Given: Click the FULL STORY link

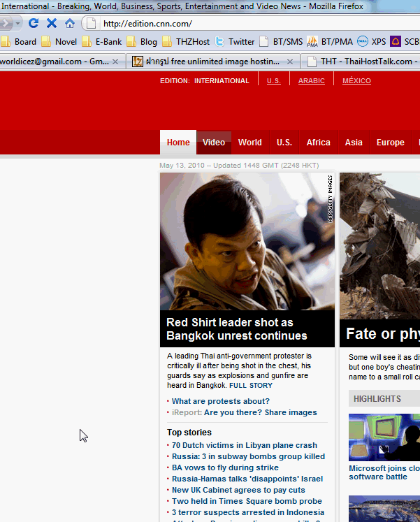Looking at the screenshot, I should pos(251,386).
